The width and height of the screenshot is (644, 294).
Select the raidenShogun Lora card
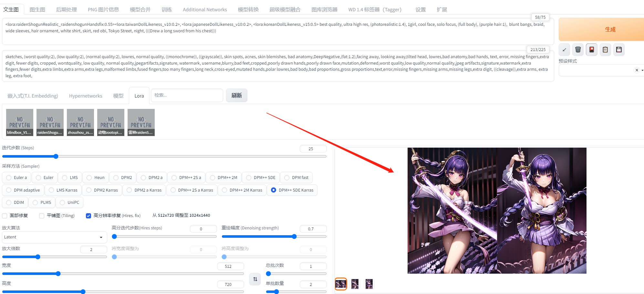(50, 122)
